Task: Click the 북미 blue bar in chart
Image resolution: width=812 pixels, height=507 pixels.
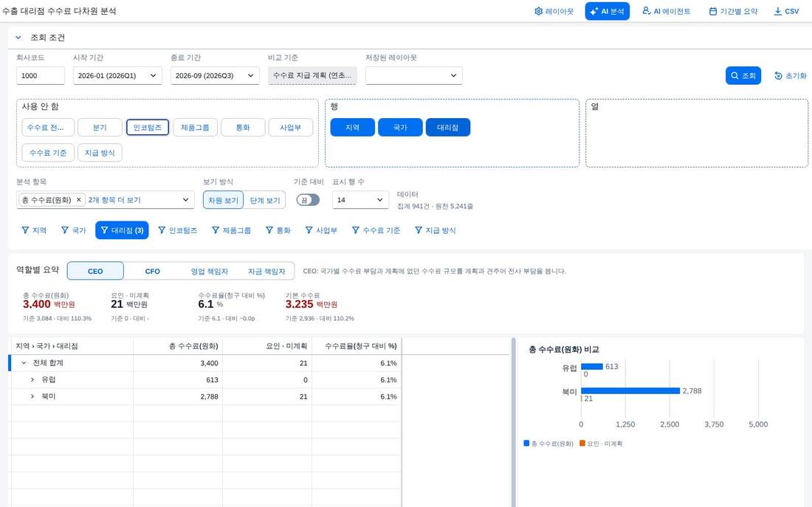Action: point(630,390)
